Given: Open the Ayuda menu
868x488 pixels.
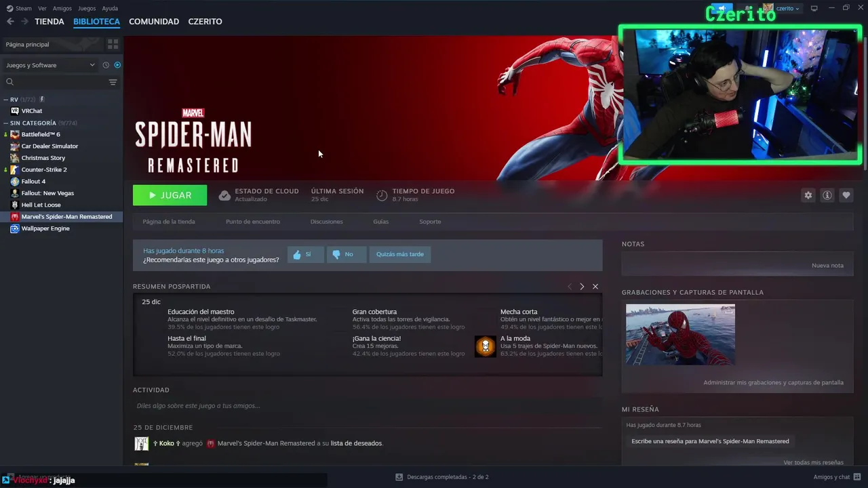Looking at the screenshot, I should pos(110,8).
